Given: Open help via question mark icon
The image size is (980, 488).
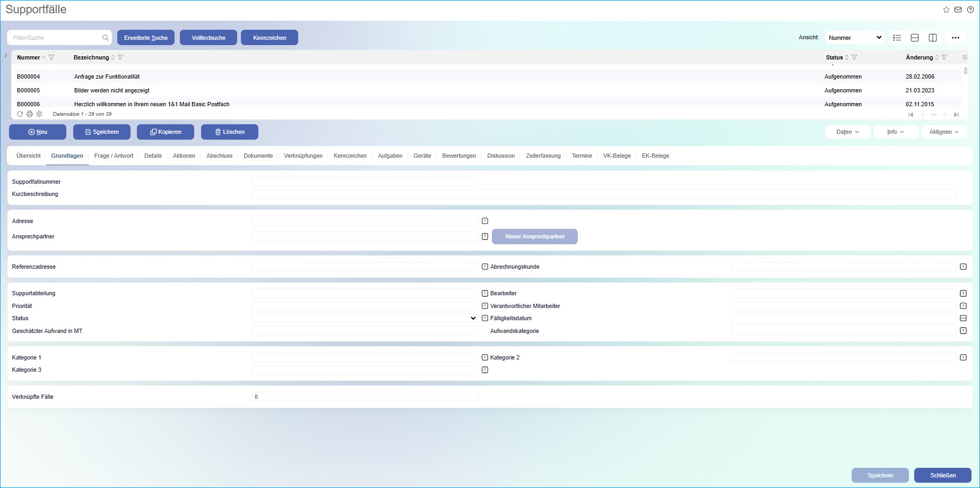Looking at the screenshot, I should (970, 10).
